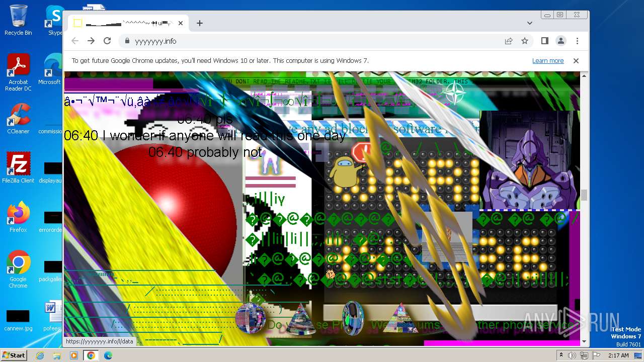Open Firefox desktop icon
This screenshot has width=644, height=362.
[x=18, y=217]
